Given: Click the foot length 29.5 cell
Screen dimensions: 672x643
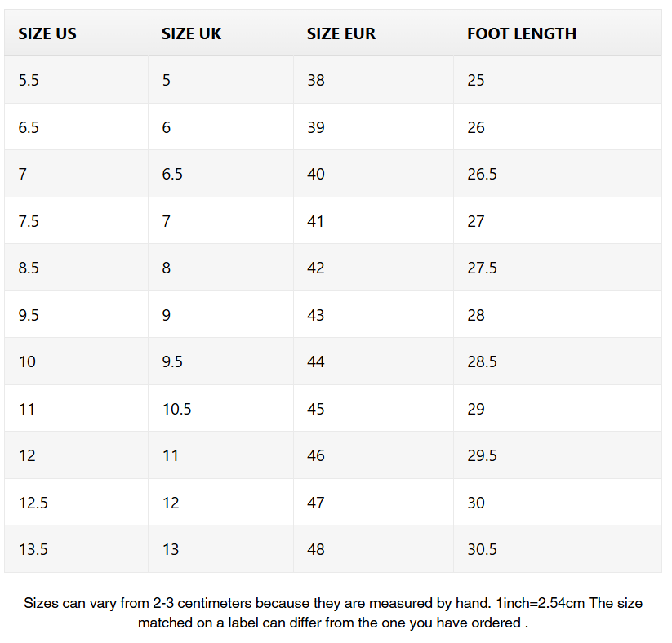Looking at the screenshot, I should (558, 455).
